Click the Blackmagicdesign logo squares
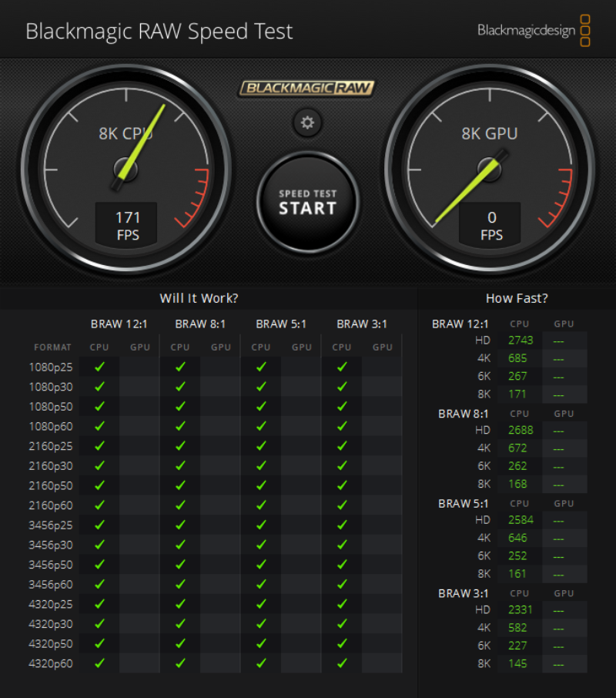 coord(585,30)
